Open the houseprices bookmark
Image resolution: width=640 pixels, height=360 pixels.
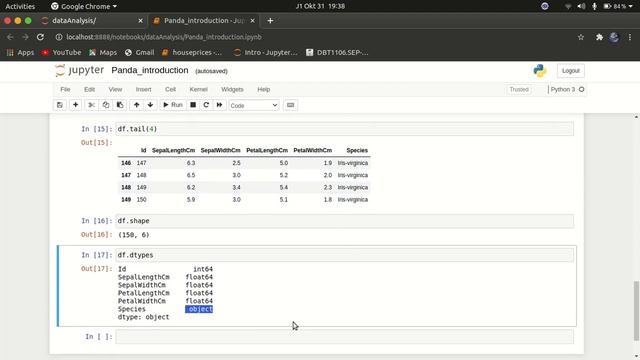click(192, 52)
